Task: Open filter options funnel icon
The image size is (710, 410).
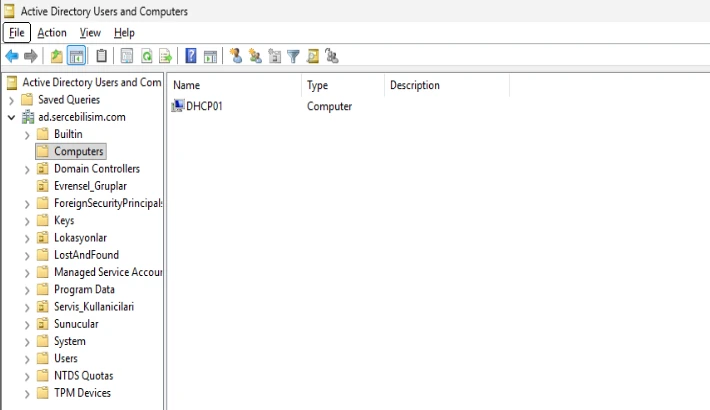Action: click(x=293, y=56)
